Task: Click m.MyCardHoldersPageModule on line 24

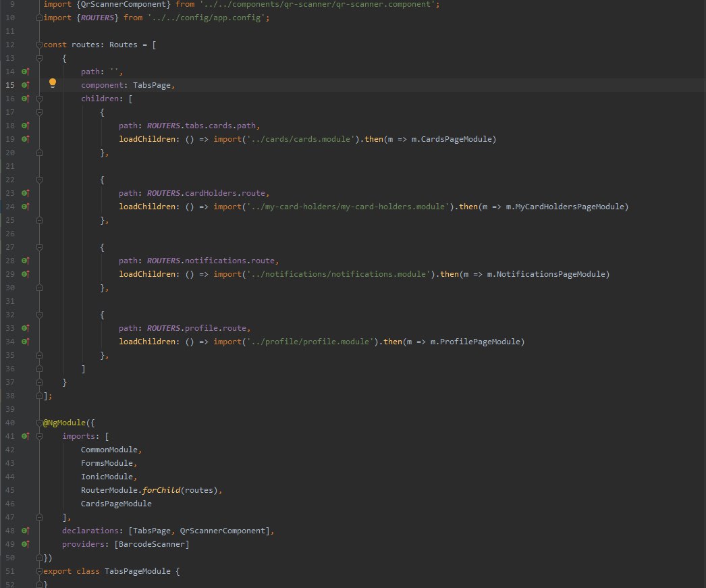Action: point(565,207)
